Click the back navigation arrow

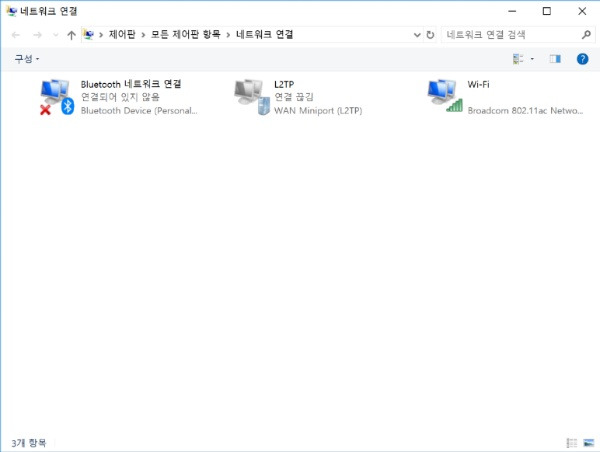click(16, 35)
